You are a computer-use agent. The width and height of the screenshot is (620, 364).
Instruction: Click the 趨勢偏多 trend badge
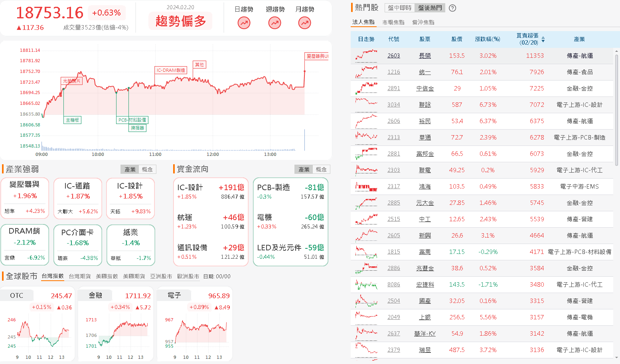(x=181, y=21)
